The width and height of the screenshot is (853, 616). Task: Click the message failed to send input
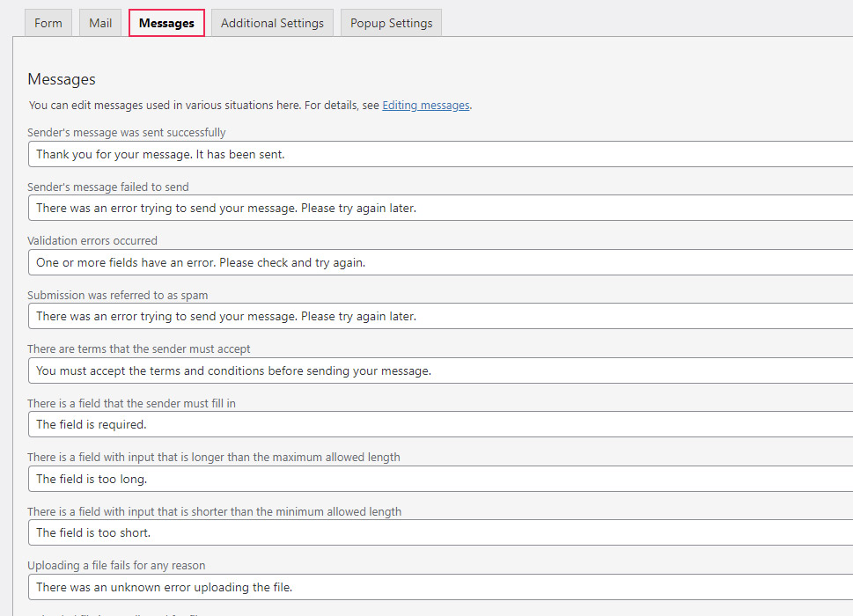pyautogui.click(x=352, y=208)
